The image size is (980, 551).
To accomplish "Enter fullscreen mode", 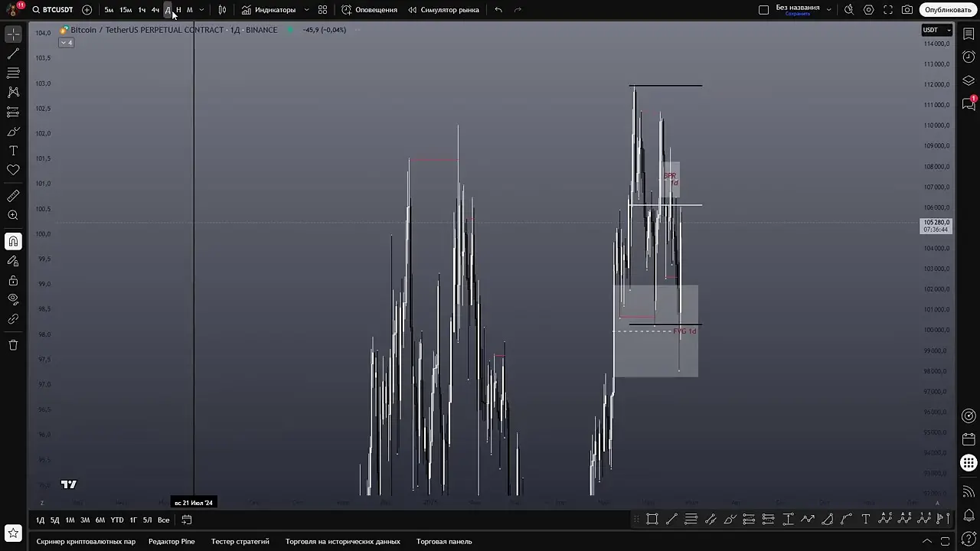I will pyautogui.click(x=888, y=10).
